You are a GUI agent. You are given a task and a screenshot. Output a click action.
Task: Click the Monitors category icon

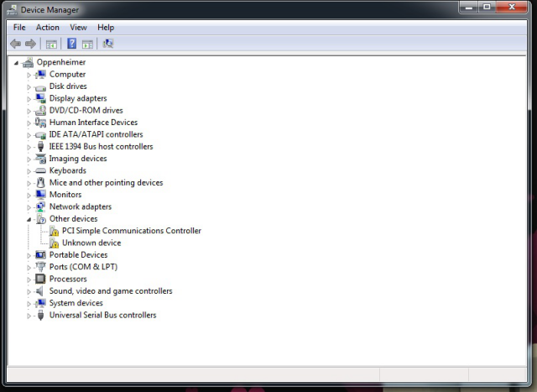[40, 195]
